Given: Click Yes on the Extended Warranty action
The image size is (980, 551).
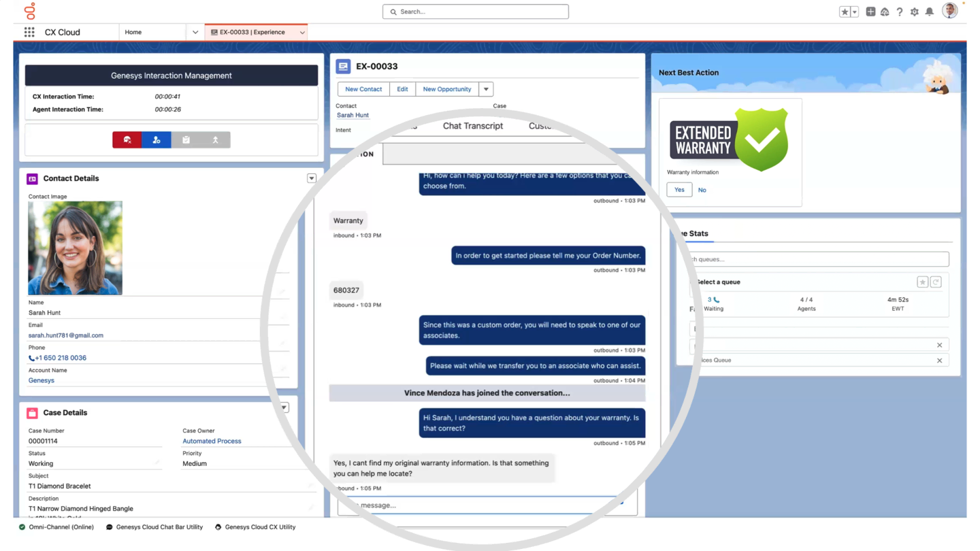Looking at the screenshot, I should point(679,190).
